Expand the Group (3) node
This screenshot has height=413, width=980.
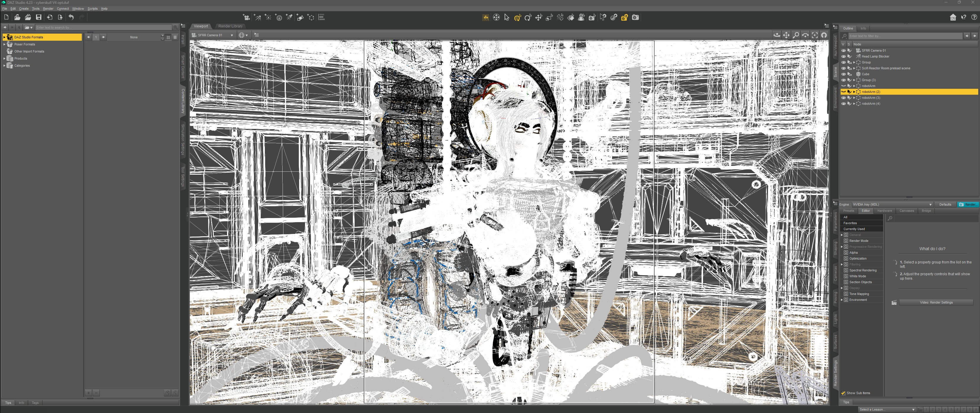coord(854,80)
